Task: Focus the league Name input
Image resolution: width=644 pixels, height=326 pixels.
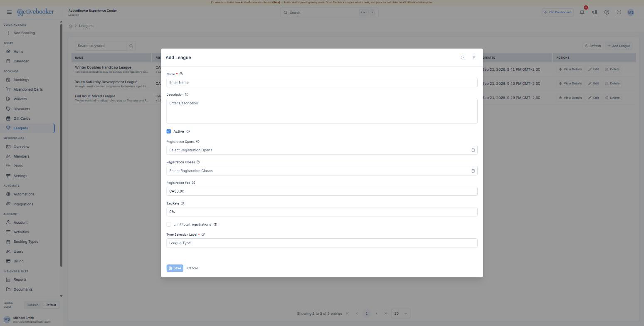Action: (322, 83)
